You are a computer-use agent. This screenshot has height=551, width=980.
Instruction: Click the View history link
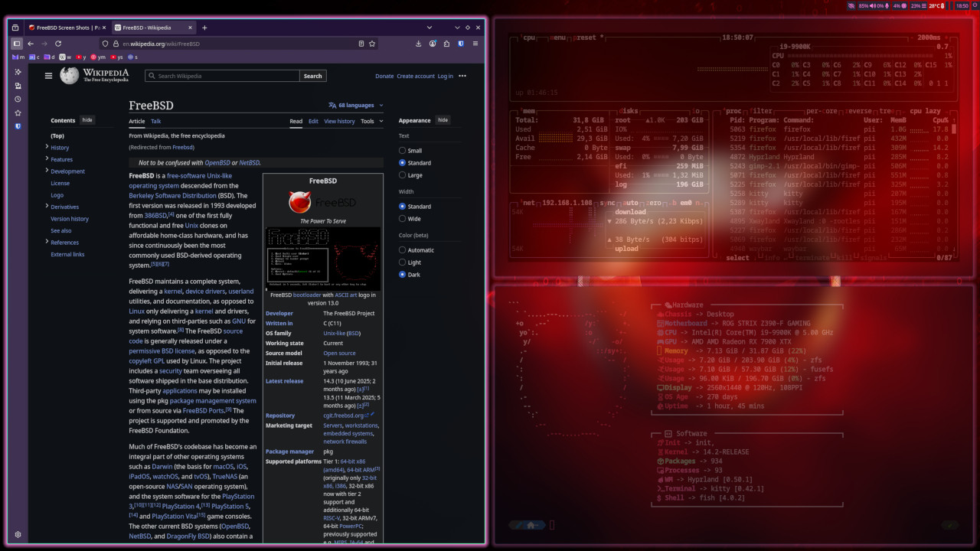point(339,121)
